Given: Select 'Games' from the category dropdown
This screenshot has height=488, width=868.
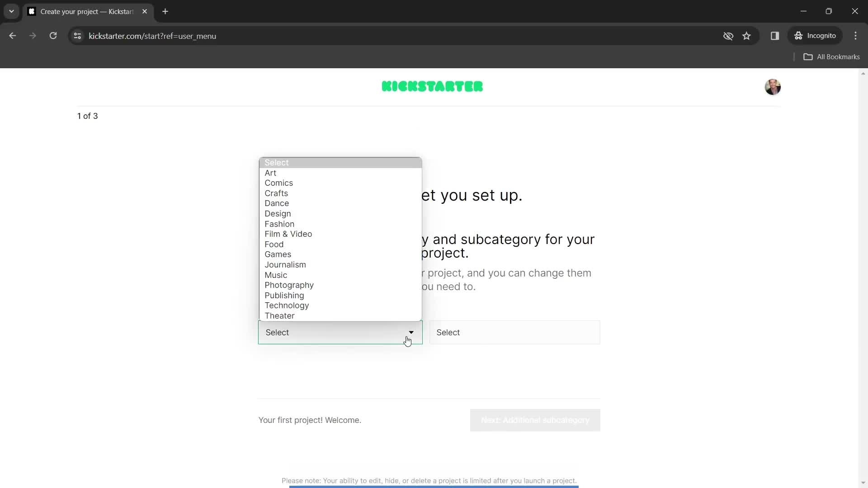Looking at the screenshot, I should coord(278,254).
